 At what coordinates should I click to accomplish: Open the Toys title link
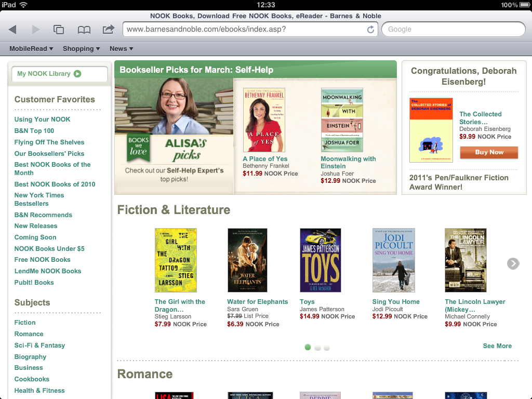(307, 302)
